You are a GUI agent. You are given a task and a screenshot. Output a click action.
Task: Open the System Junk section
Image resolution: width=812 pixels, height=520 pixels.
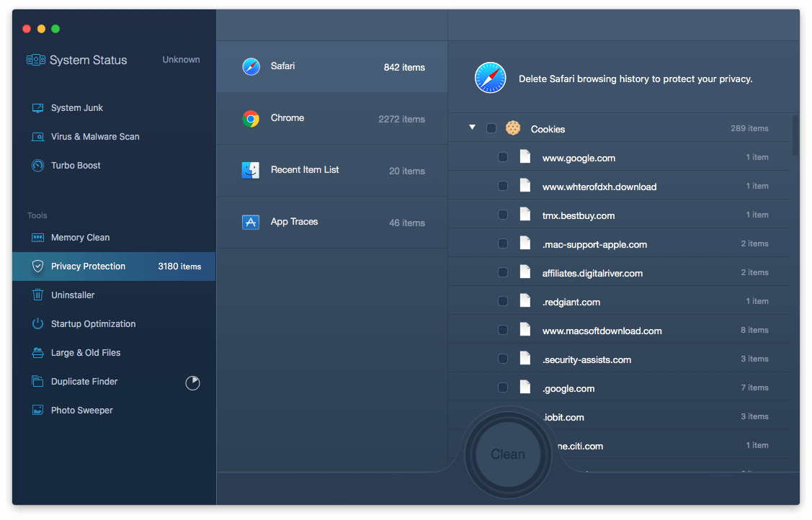(x=114, y=108)
